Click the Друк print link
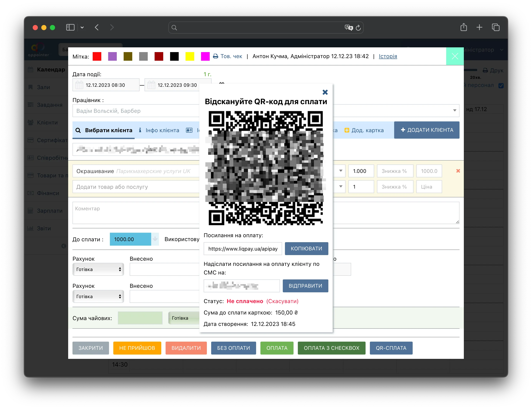Screen dimensions: 532x409 coord(493,70)
